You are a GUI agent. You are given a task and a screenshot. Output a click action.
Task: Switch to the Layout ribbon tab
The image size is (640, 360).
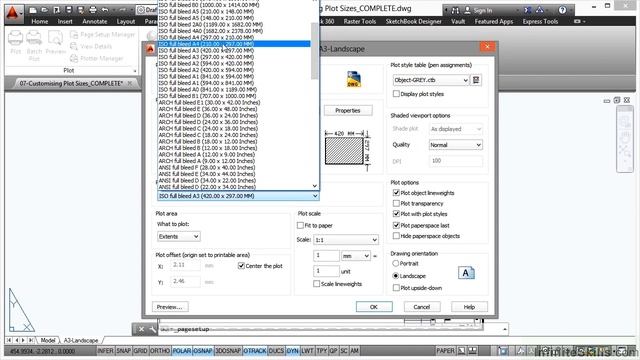tap(126, 22)
